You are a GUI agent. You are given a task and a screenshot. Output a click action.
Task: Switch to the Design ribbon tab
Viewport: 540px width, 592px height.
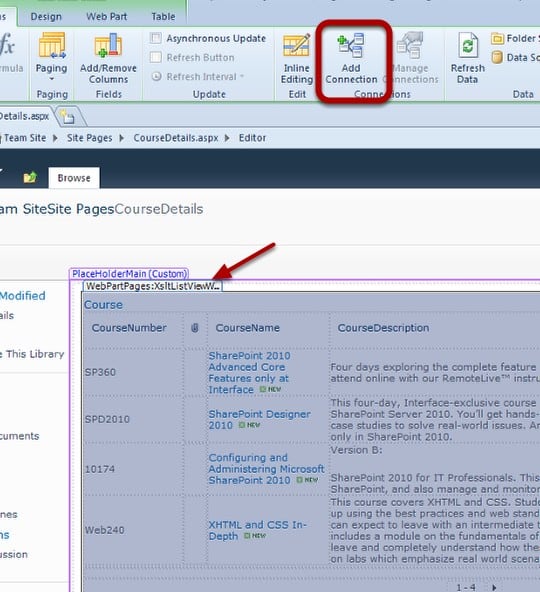46,17
